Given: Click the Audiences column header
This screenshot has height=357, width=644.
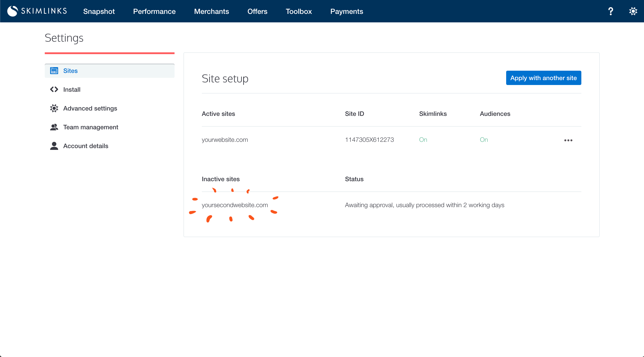Looking at the screenshot, I should click(495, 114).
